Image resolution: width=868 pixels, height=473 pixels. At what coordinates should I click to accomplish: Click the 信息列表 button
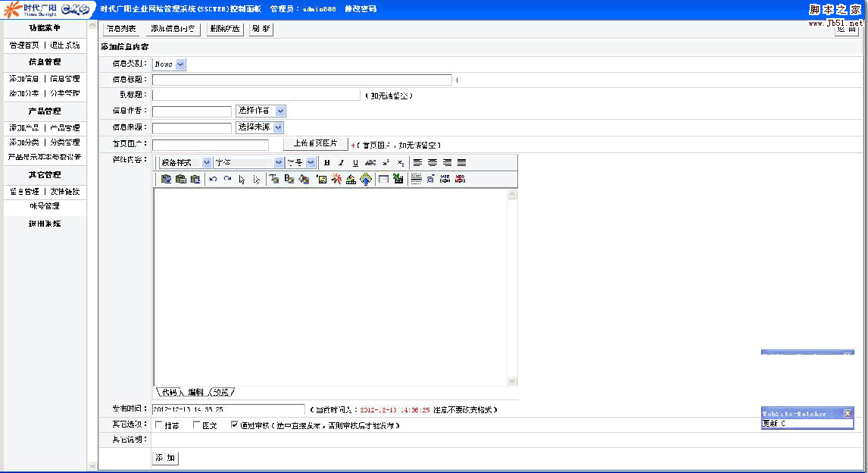coord(121,29)
